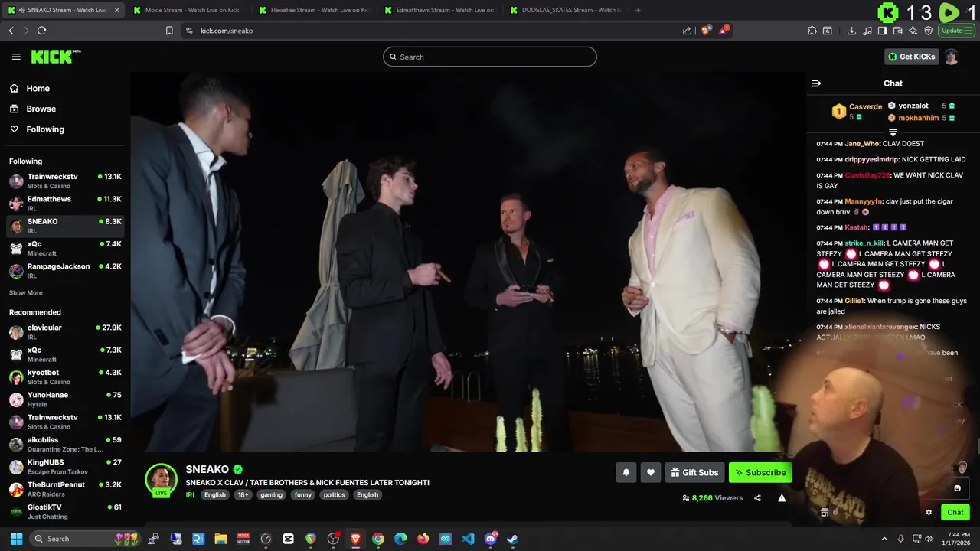The width and height of the screenshot is (980, 551).
Task: Toggle stream notifications bell
Action: [x=626, y=473]
